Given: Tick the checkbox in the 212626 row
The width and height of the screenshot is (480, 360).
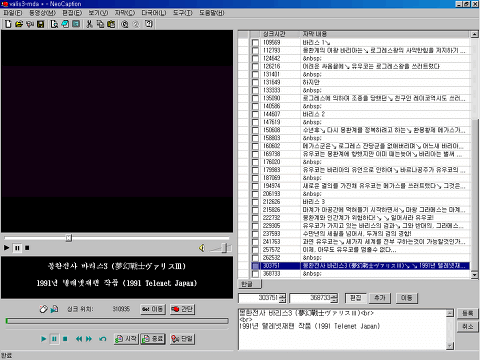Looking at the screenshot, I should coord(255,202).
